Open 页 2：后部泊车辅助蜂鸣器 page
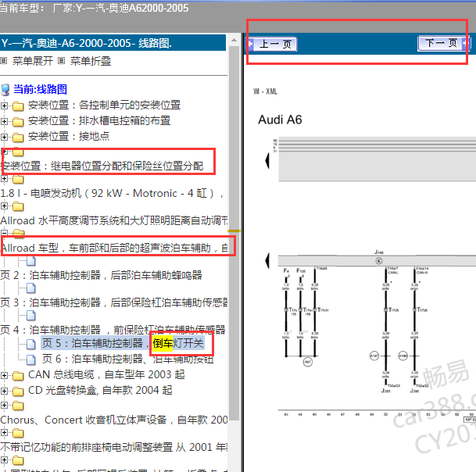This screenshot has height=472, width=476. point(101,275)
